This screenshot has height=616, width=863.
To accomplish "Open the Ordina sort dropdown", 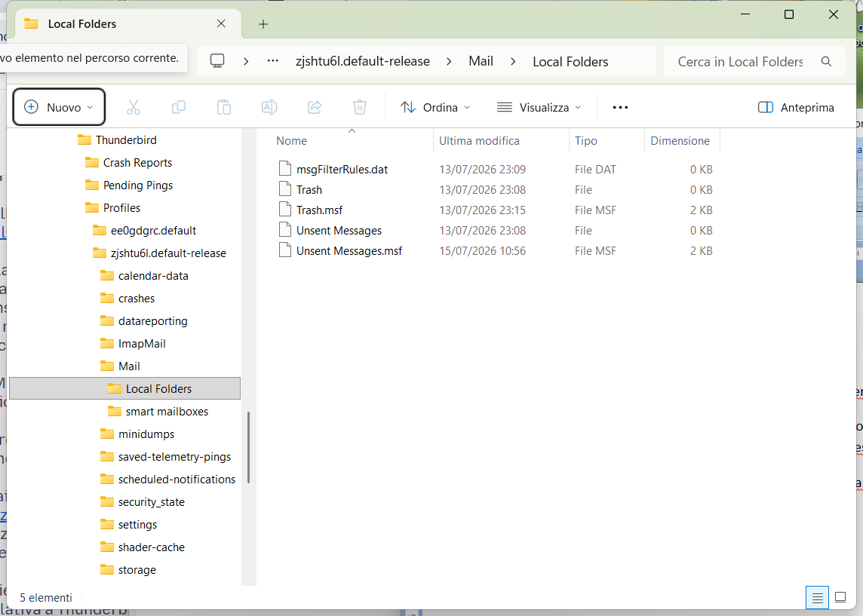I will 435,107.
